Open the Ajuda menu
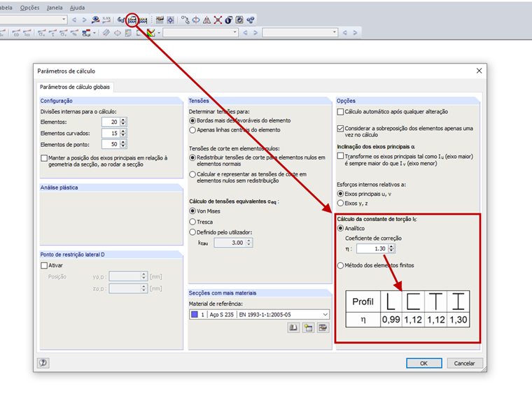532x417 pixels. pos(77,8)
